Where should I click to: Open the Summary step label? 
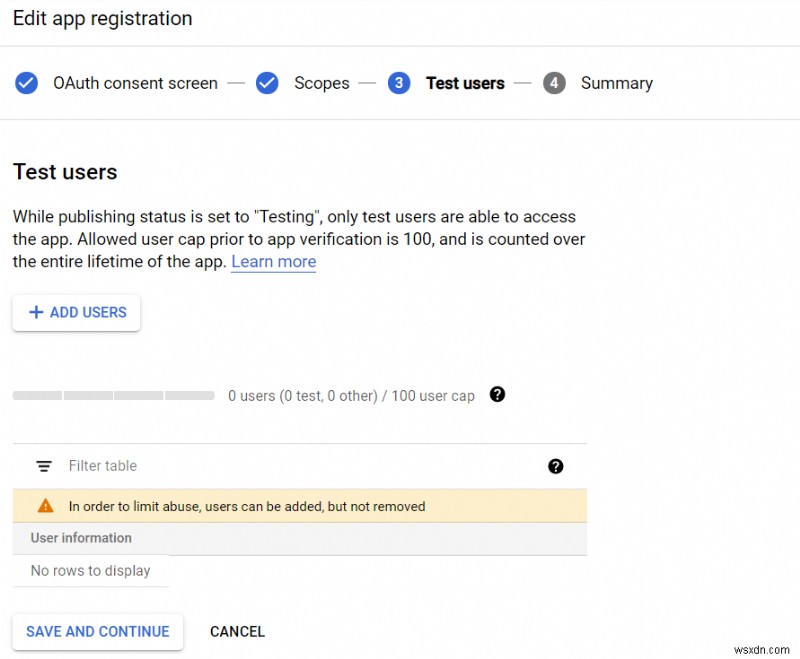(616, 83)
